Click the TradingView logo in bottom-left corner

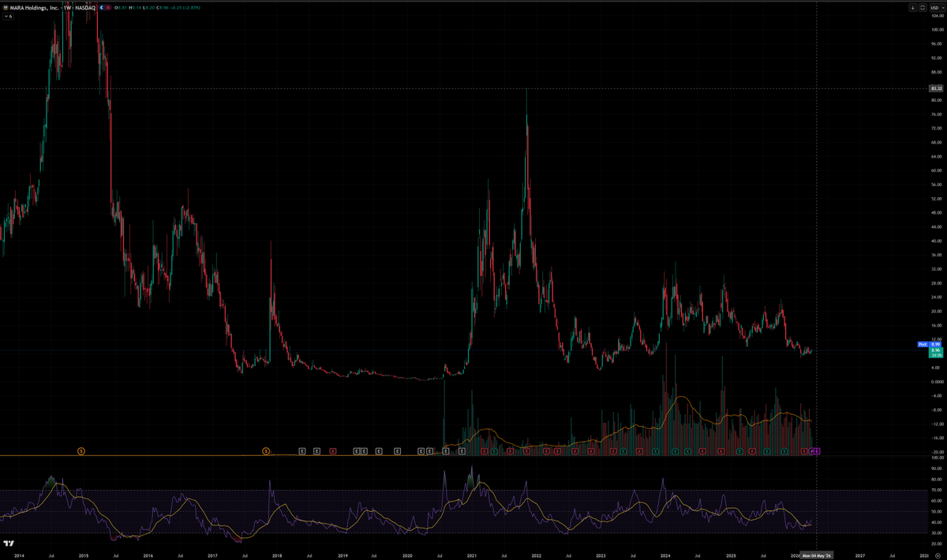point(8,543)
